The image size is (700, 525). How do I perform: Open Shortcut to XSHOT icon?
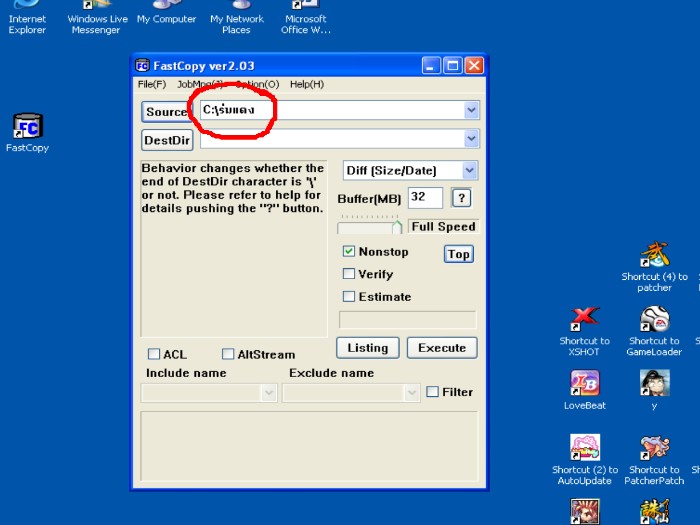[x=584, y=331]
